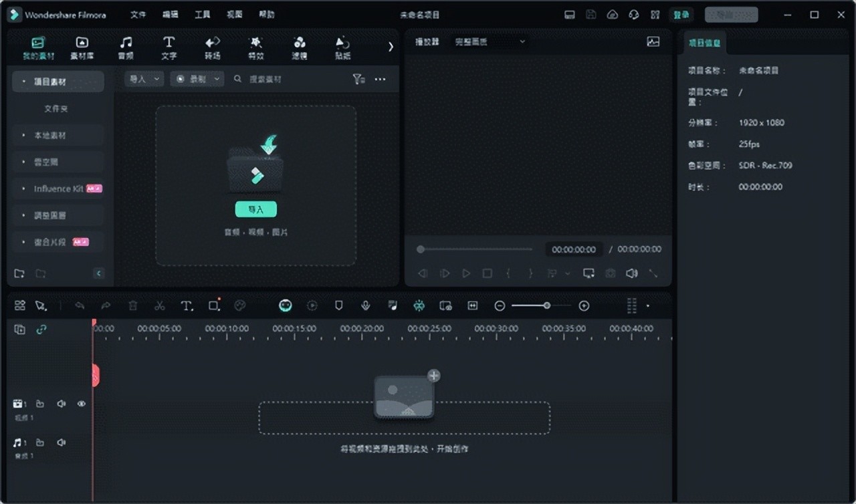Hide video track 1 with eye icon
Image resolution: width=856 pixels, height=504 pixels.
coord(82,404)
